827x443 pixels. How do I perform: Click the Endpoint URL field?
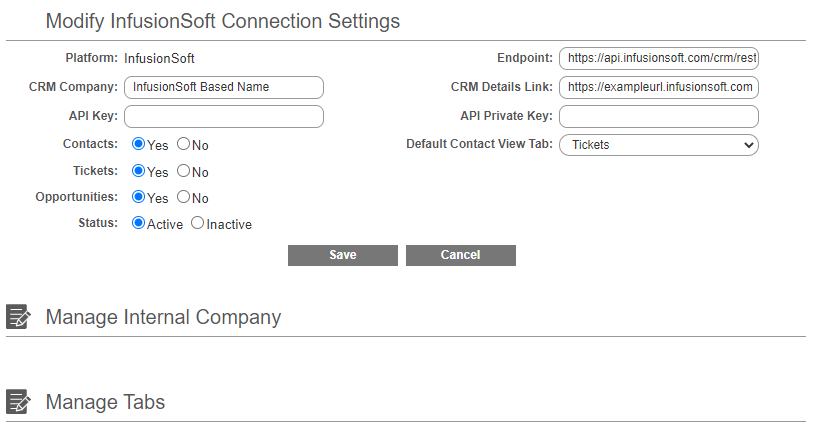pos(659,58)
